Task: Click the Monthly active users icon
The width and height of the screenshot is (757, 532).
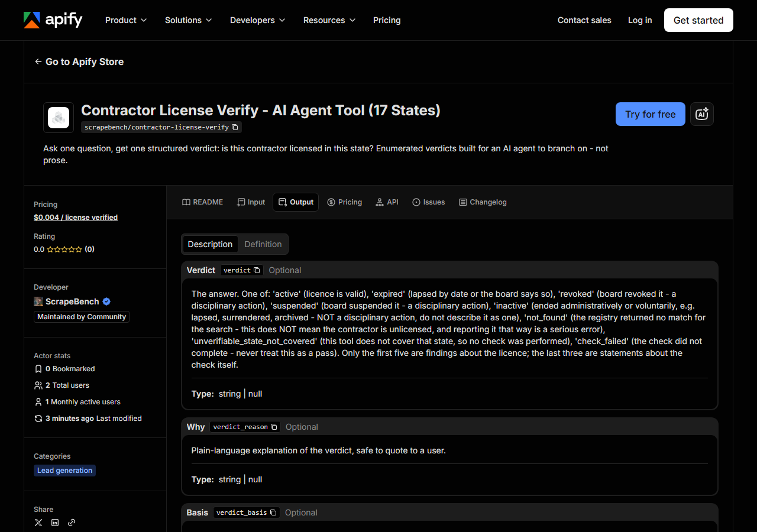Action: pyautogui.click(x=38, y=402)
